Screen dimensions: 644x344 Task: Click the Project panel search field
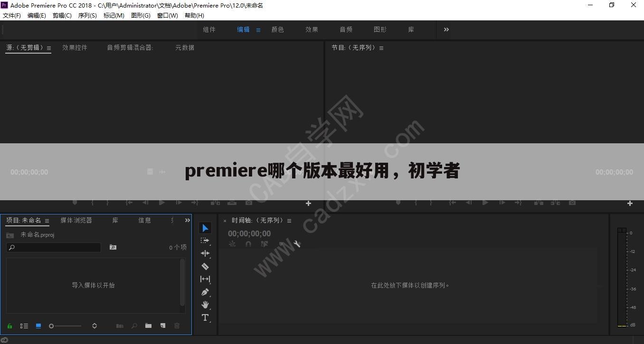(x=54, y=247)
